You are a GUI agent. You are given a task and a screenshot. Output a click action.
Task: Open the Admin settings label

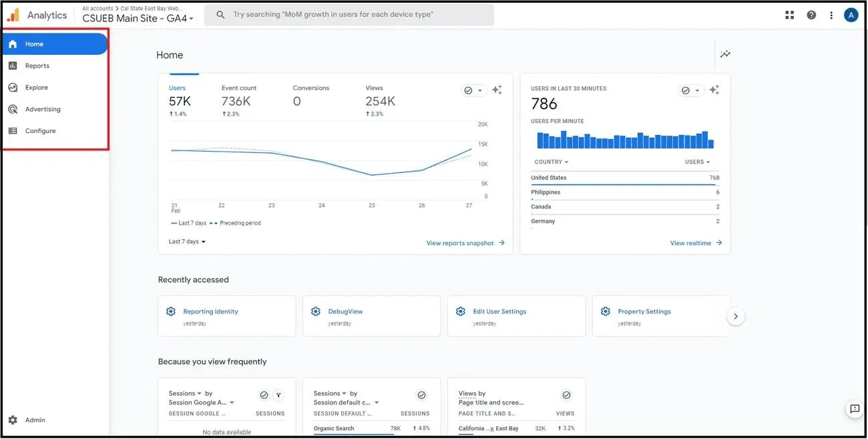[x=35, y=420]
